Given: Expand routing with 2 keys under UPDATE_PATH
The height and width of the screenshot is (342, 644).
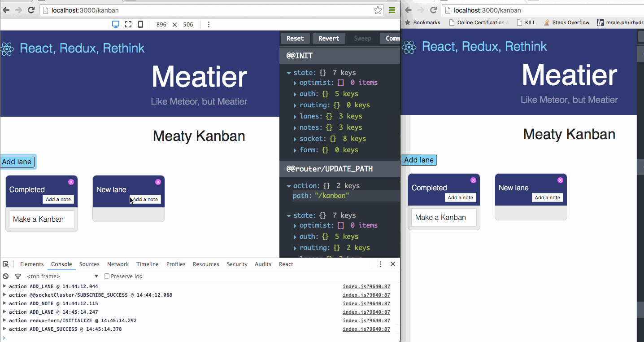Looking at the screenshot, I should pyautogui.click(x=295, y=248).
